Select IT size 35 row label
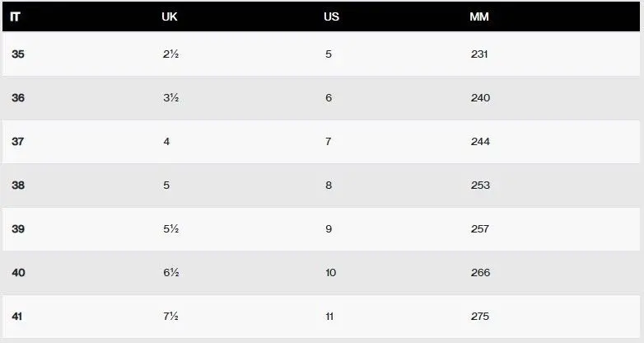 [x=17, y=54]
